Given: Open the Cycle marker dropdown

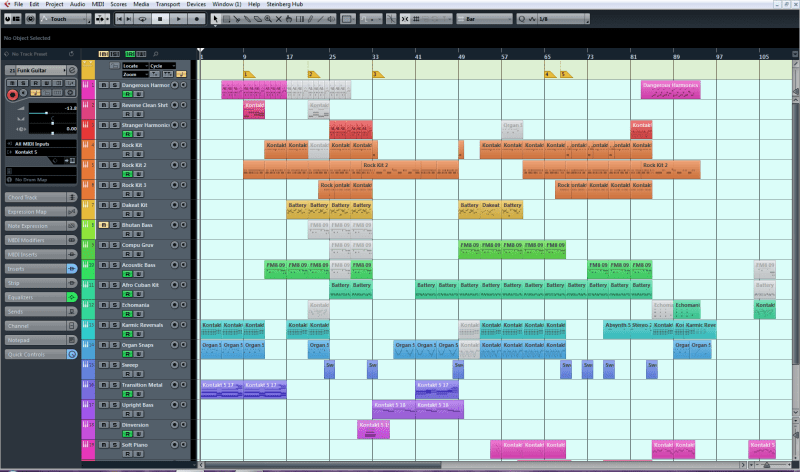Looking at the screenshot, I should coord(163,66).
